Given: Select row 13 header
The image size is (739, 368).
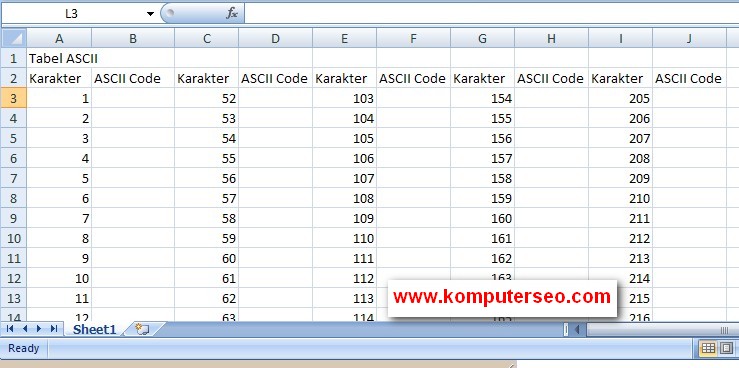Looking at the screenshot, I should (14, 298).
